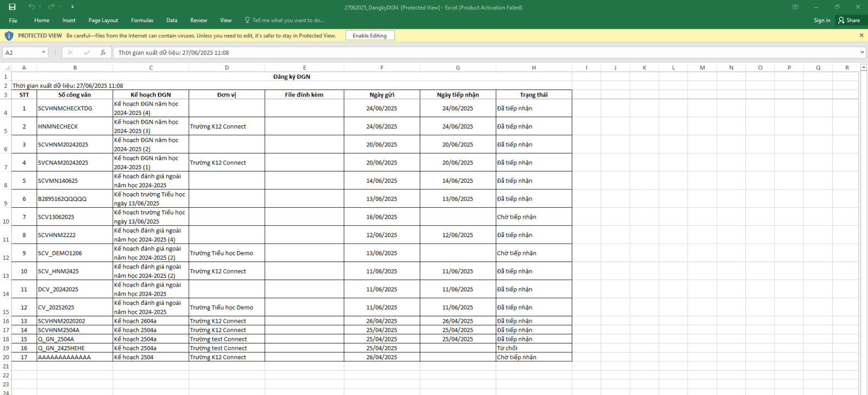
Task: Expand the Name Box dropdown arrow
Action: coord(43,53)
